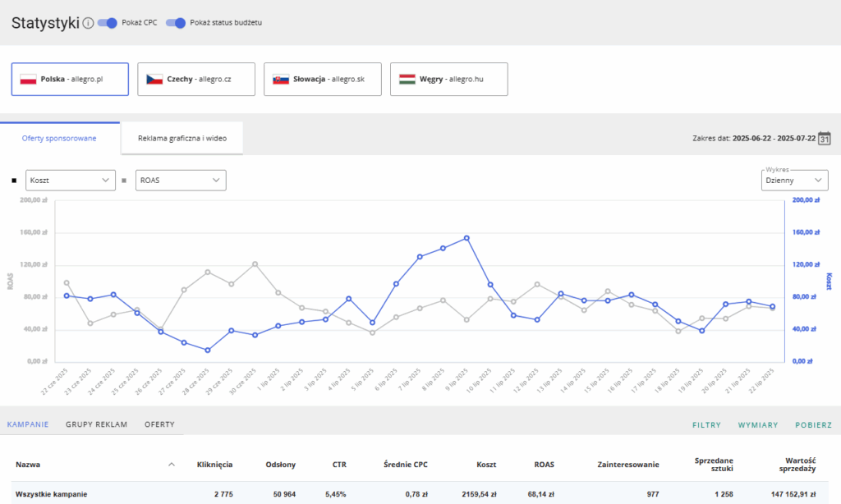Click the Polish flag icon

pyautogui.click(x=28, y=80)
